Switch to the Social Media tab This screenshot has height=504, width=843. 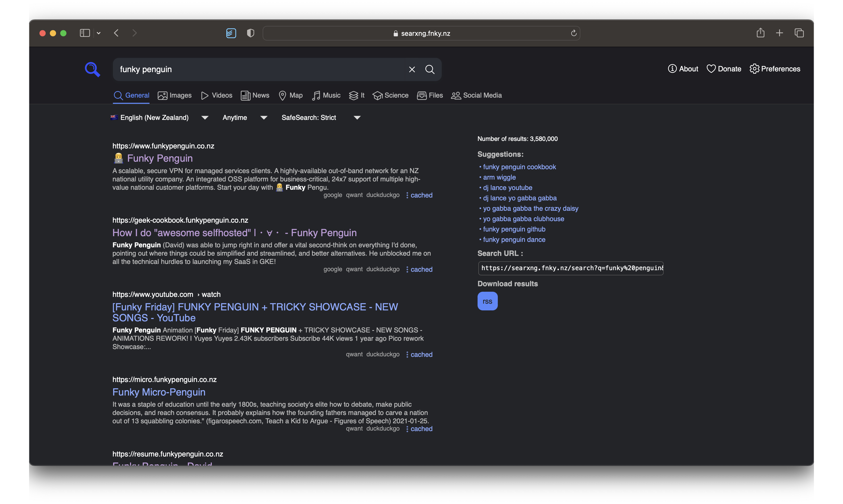click(x=476, y=96)
